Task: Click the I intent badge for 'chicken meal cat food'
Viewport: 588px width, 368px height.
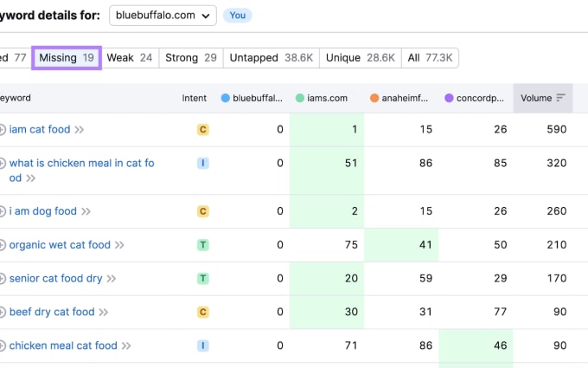Action: [x=203, y=345]
